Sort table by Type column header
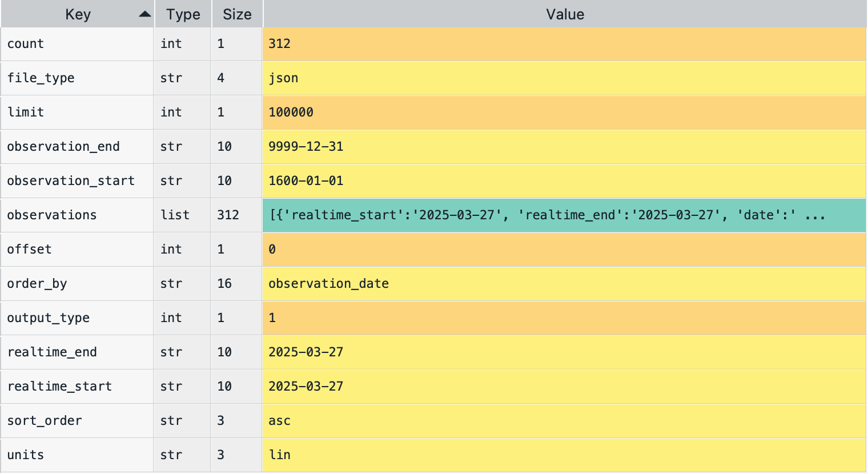The height and width of the screenshot is (474, 868). [x=183, y=14]
